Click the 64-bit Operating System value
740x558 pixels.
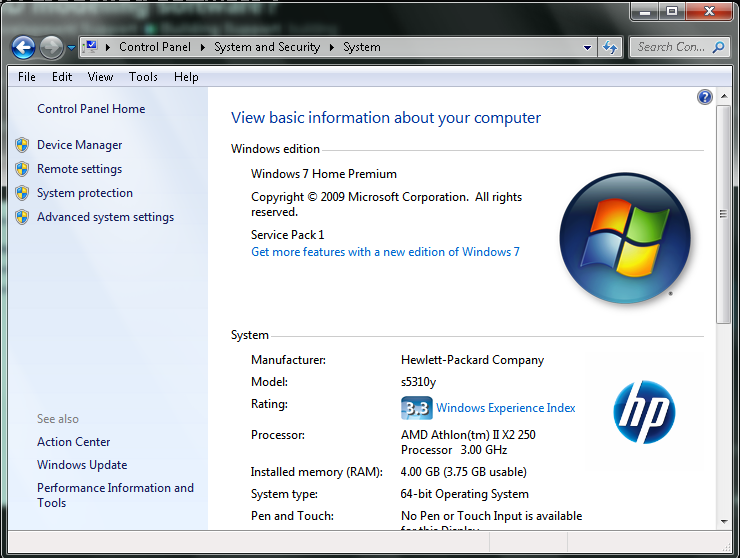pyautogui.click(x=464, y=494)
